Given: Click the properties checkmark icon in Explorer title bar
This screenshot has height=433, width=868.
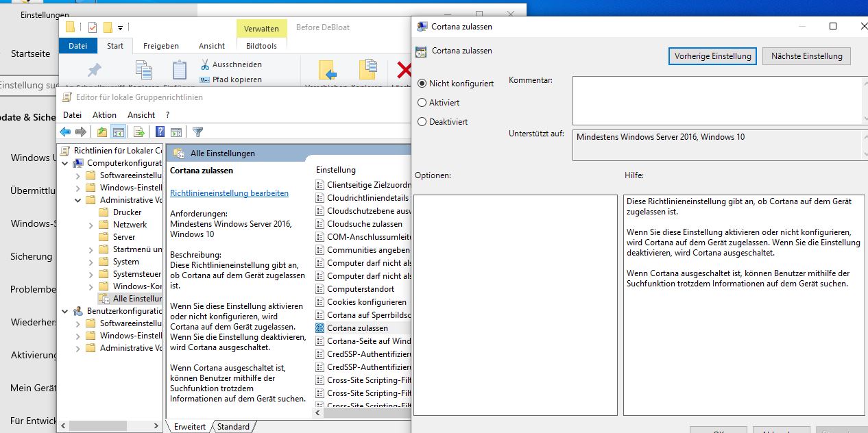Looking at the screenshot, I should pyautogui.click(x=93, y=27).
